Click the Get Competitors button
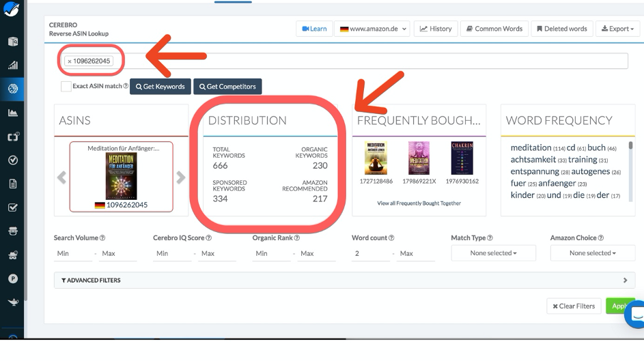 (x=227, y=87)
